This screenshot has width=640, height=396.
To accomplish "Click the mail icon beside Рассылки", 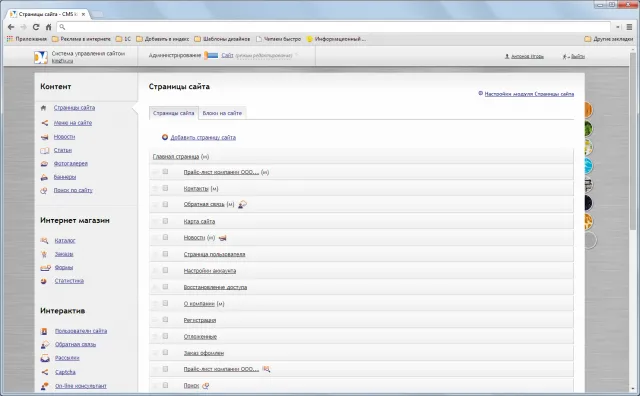I will point(45,358).
